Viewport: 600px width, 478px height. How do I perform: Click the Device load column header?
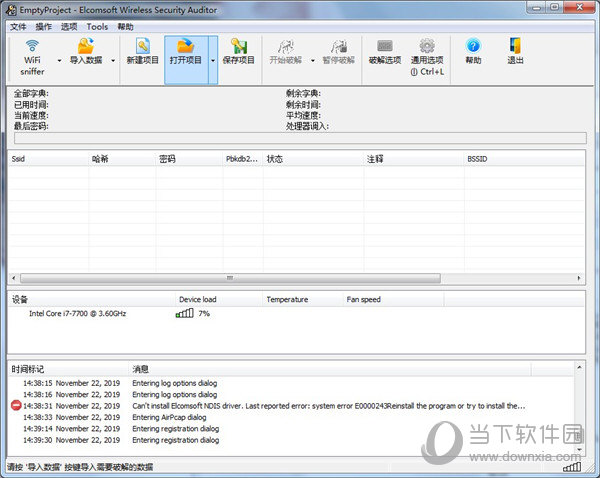point(219,300)
